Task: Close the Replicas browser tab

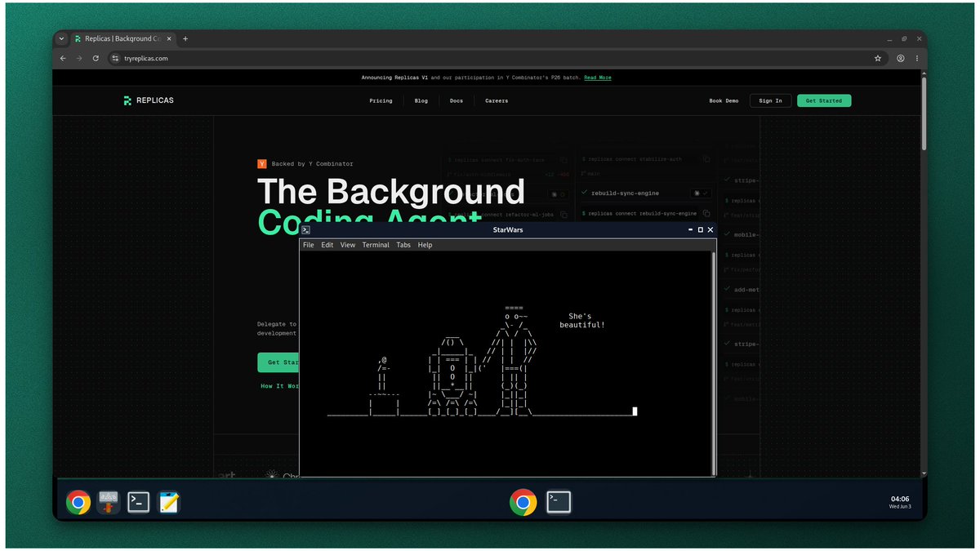Action: pyautogui.click(x=169, y=38)
